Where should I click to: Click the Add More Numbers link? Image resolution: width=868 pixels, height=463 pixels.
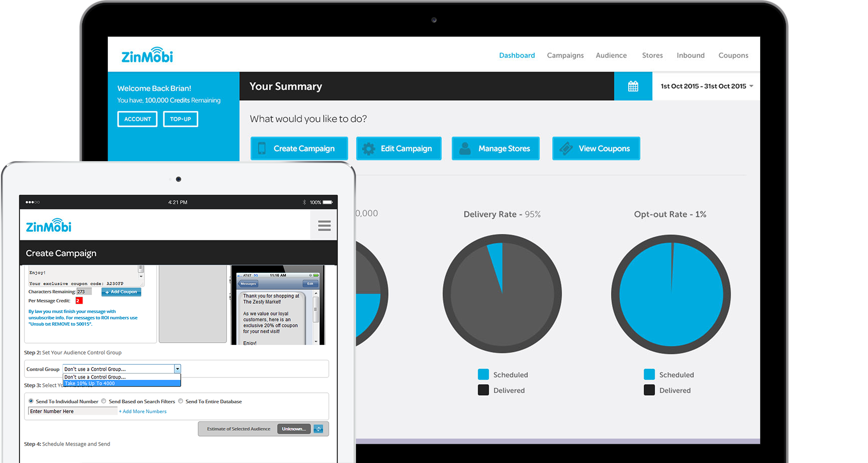(x=143, y=411)
